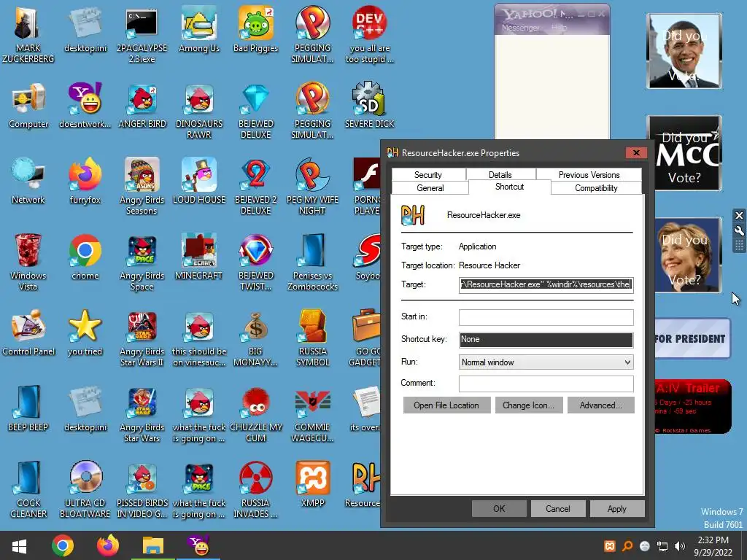The height and width of the screenshot is (560, 747).
Task: Click the Obama 'Did you Vote?' gadget
Action: tap(684, 51)
